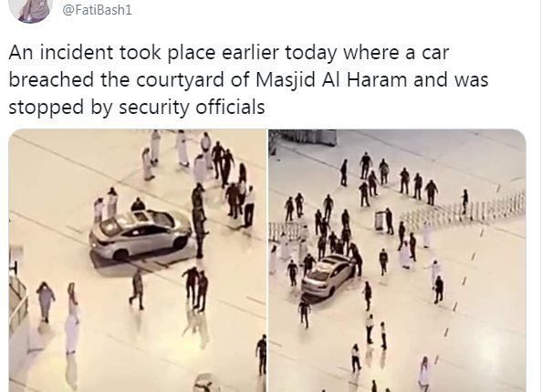Click the two white-robed men walking in left photo
This screenshot has height=392, width=542.
point(58,316)
